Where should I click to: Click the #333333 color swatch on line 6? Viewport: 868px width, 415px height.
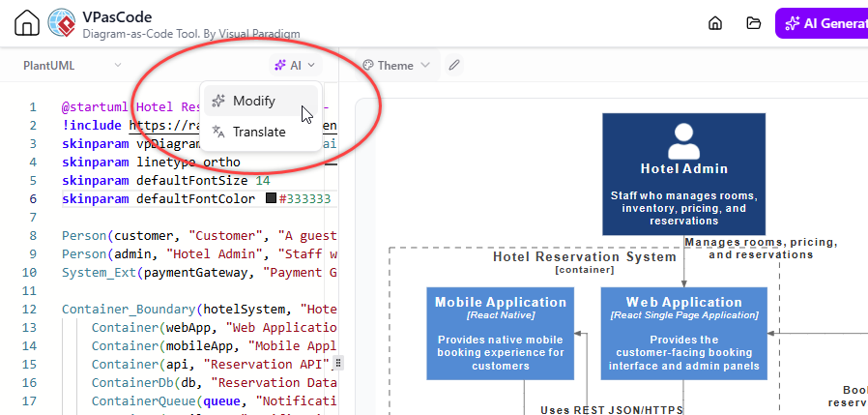[x=271, y=197]
